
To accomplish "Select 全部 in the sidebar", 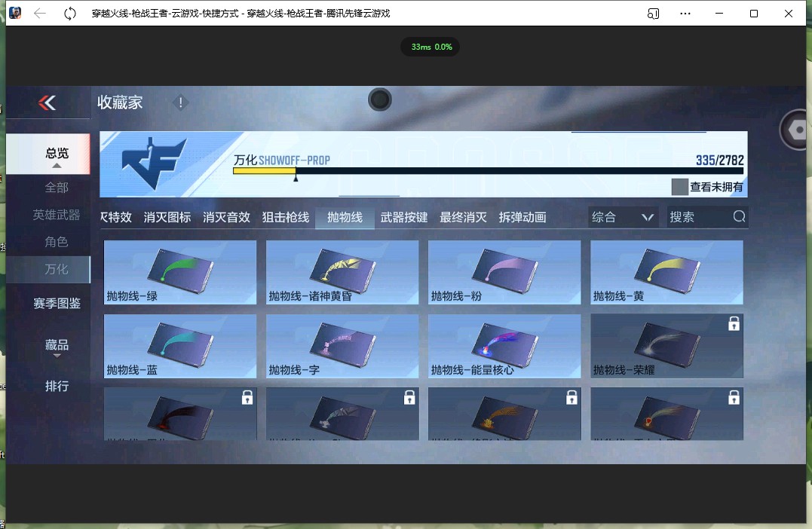I will point(57,188).
